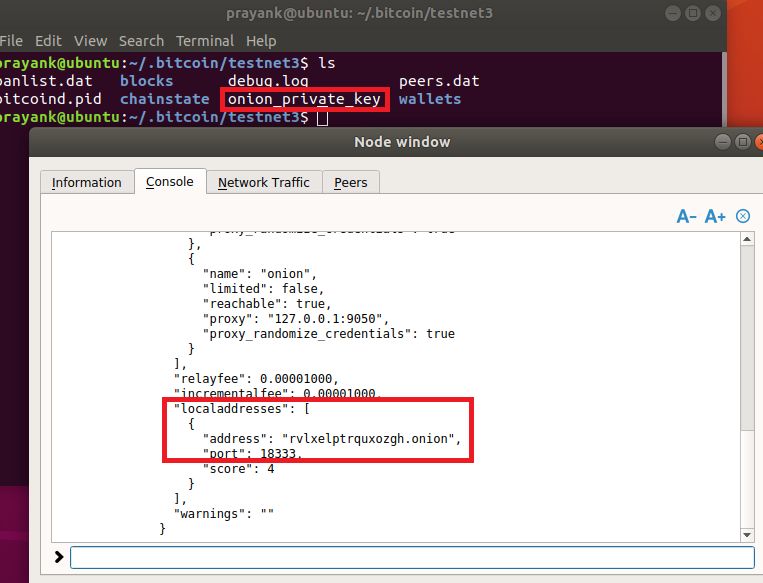Maximize the terminal window
763x583 pixels.
coord(692,13)
